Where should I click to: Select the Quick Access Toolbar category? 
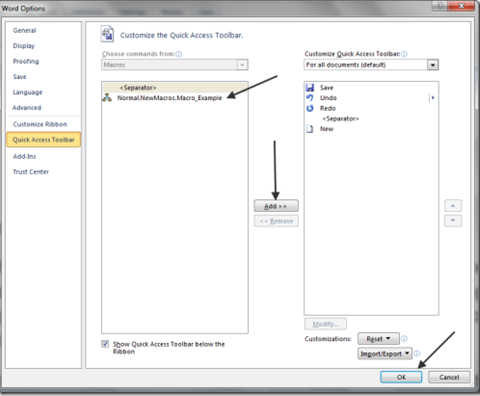[x=43, y=140]
